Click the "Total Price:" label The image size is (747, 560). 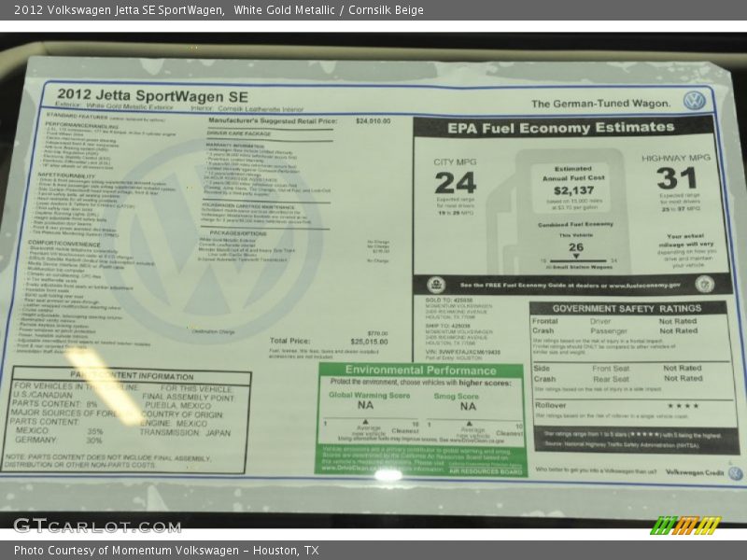point(289,341)
